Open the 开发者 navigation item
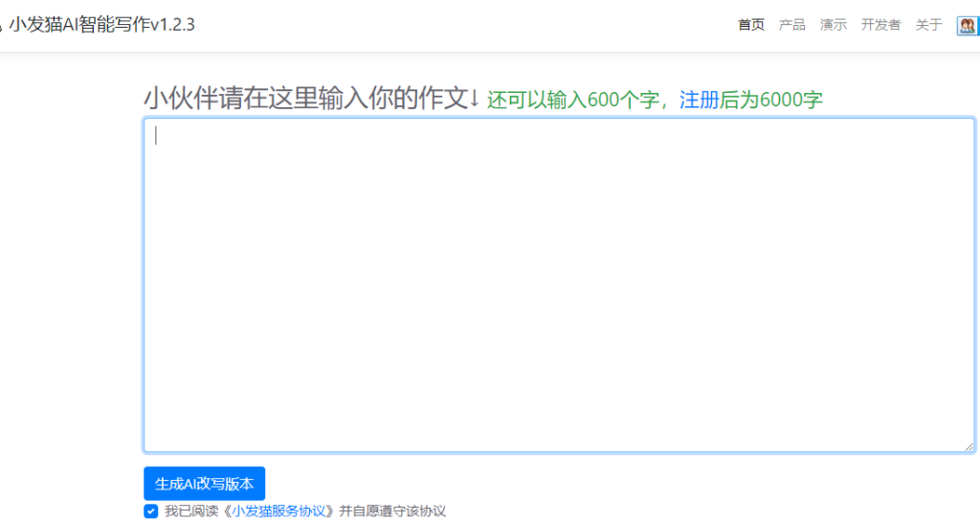980x522 pixels. pyautogui.click(x=880, y=25)
